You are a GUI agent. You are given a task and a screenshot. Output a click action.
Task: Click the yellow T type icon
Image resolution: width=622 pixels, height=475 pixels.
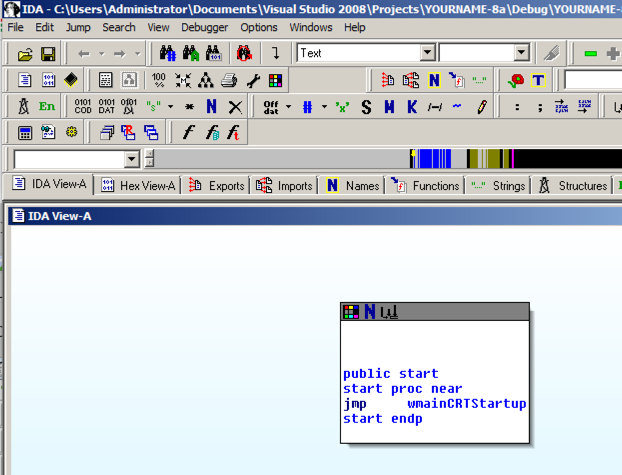pos(538,81)
